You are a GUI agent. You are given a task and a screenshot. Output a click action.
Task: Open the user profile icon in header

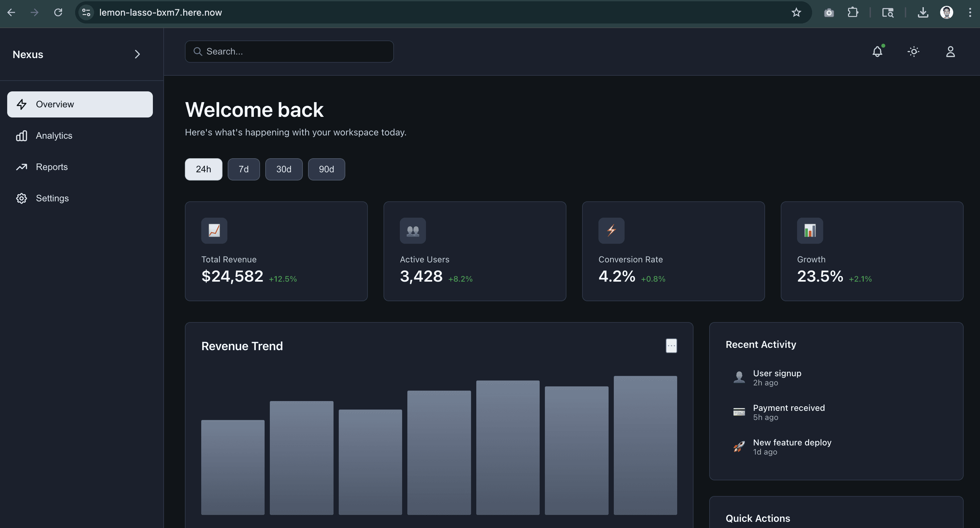pos(950,52)
